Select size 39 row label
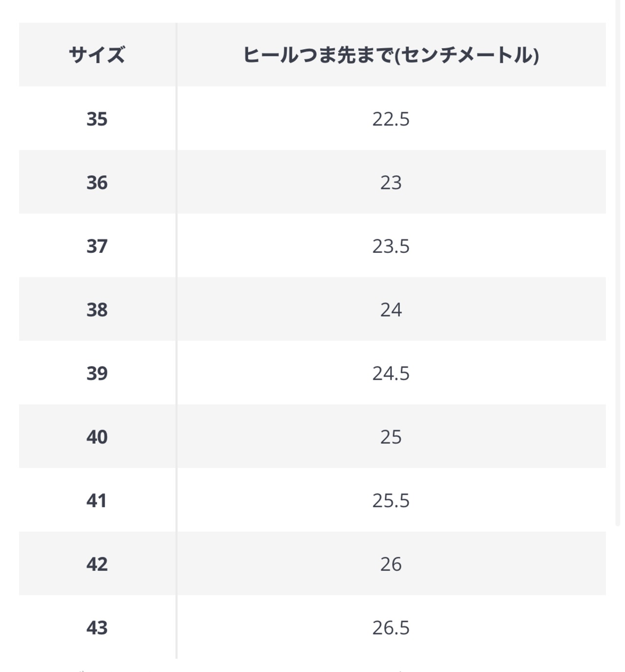The height and width of the screenshot is (672, 625). click(97, 373)
